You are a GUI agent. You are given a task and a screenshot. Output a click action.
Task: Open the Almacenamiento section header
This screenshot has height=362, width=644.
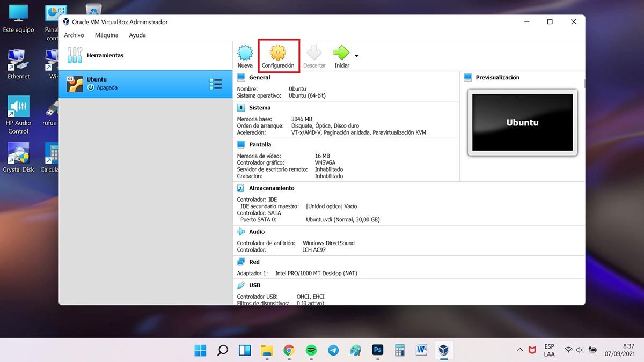click(271, 188)
